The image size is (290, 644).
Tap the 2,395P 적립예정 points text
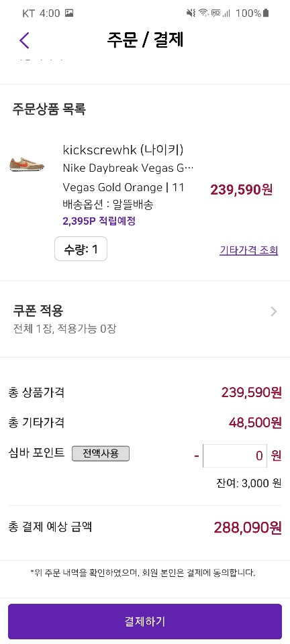pos(99,221)
